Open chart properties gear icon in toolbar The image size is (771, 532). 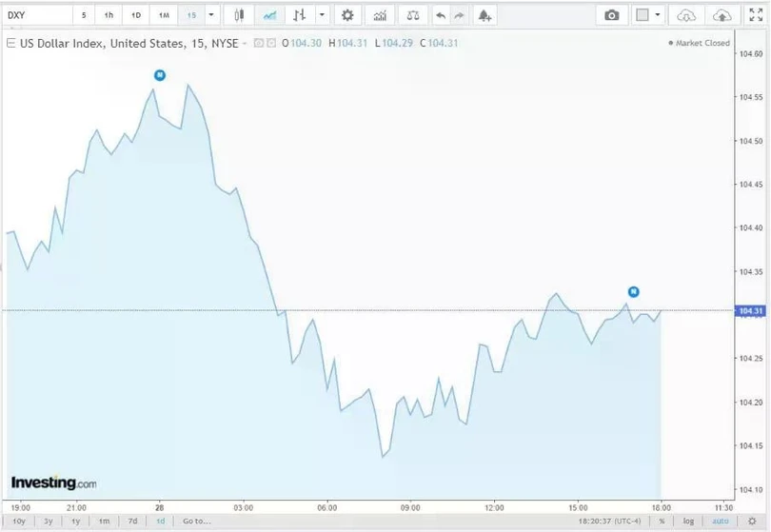click(347, 15)
